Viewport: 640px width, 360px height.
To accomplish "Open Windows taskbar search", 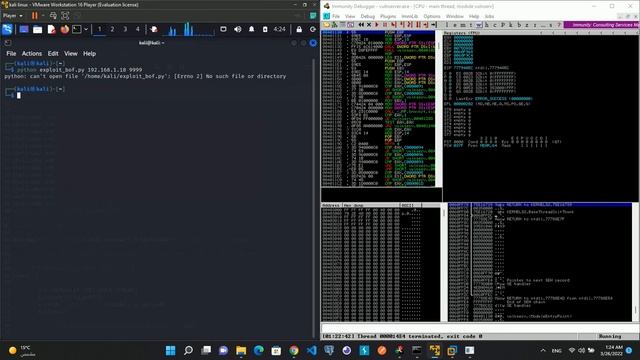I will (x=188, y=350).
